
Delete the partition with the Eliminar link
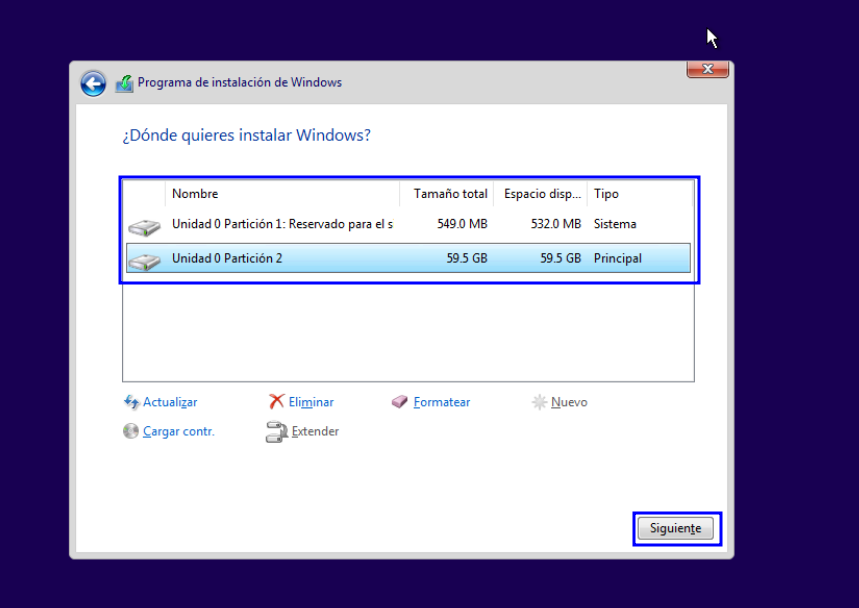pyautogui.click(x=311, y=402)
